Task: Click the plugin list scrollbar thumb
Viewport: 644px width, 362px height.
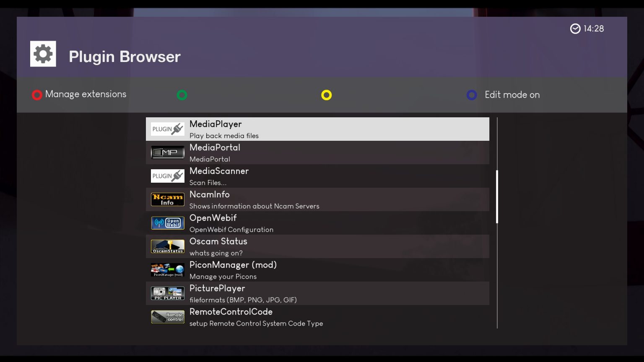Action: [x=497, y=197]
